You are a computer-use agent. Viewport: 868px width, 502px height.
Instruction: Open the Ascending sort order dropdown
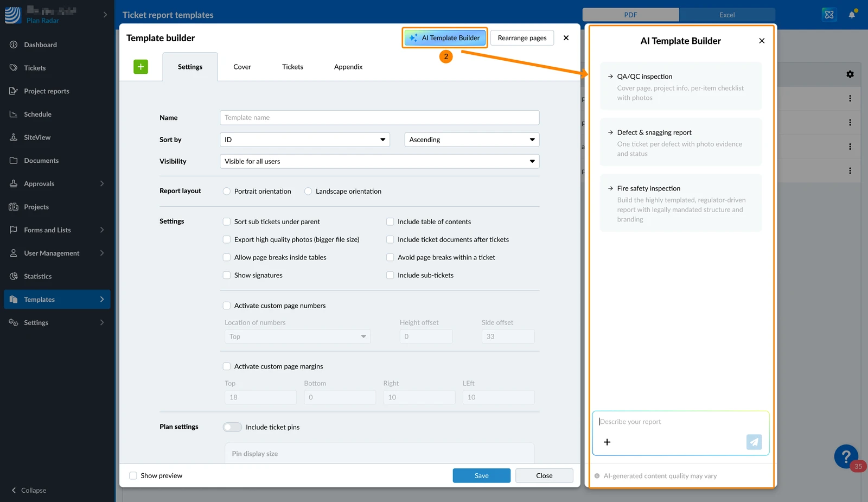point(472,139)
